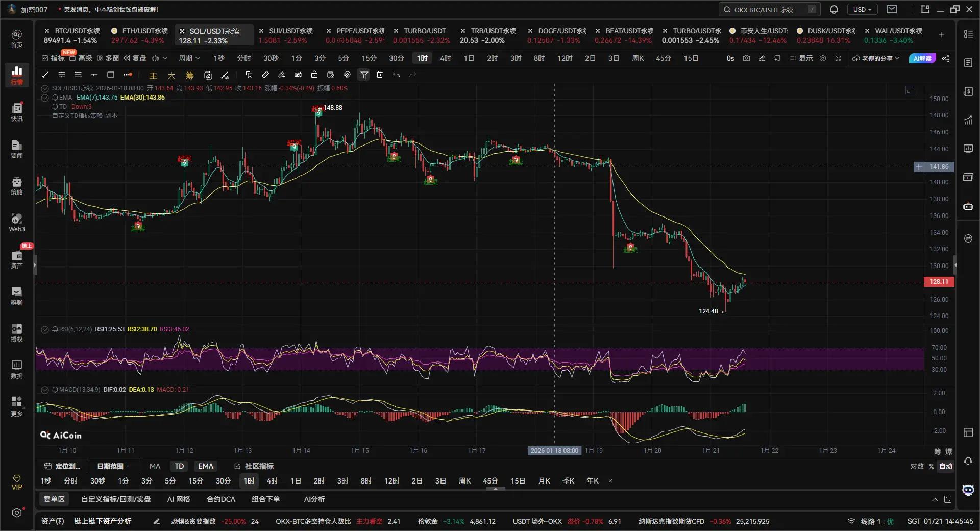Select the 4时 timeframe in top bar
This screenshot has height=531, width=980.
click(445, 58)
